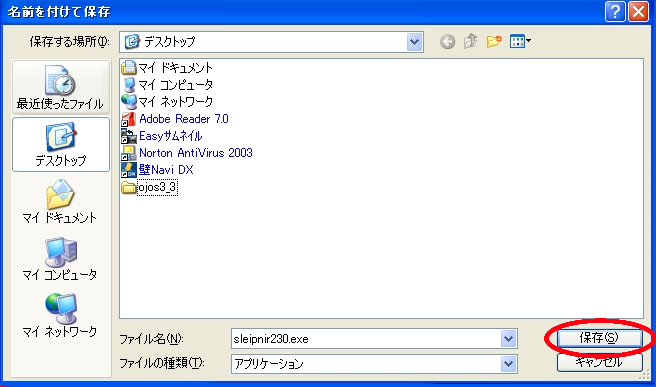Select Easyサムネイル shortcut icon
The height and width of the screenshot is (387, 656).
click(x=129, y=136)
